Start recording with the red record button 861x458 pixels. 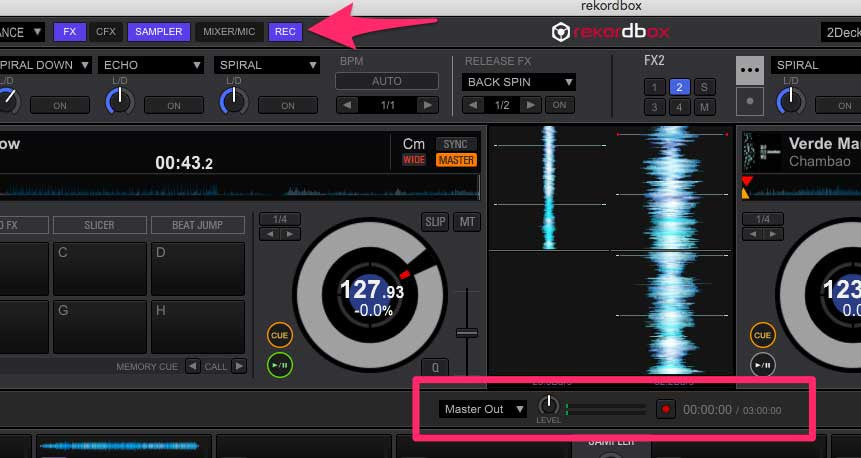point(666,409)
